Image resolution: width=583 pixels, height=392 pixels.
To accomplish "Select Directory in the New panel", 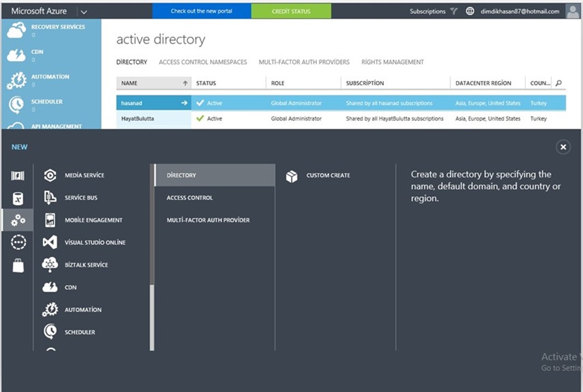I will tap(215, 175).
